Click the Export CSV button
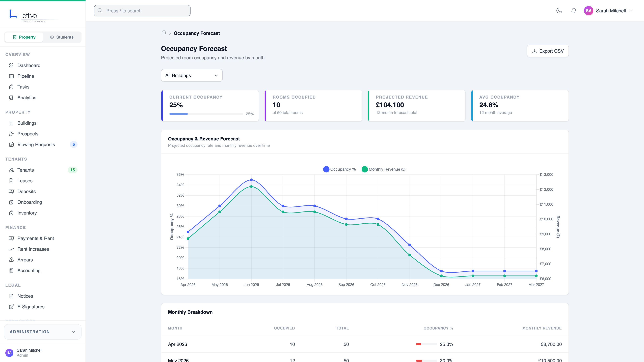The height and width of the screenshot is (362, 644). [x=548, y=51]
